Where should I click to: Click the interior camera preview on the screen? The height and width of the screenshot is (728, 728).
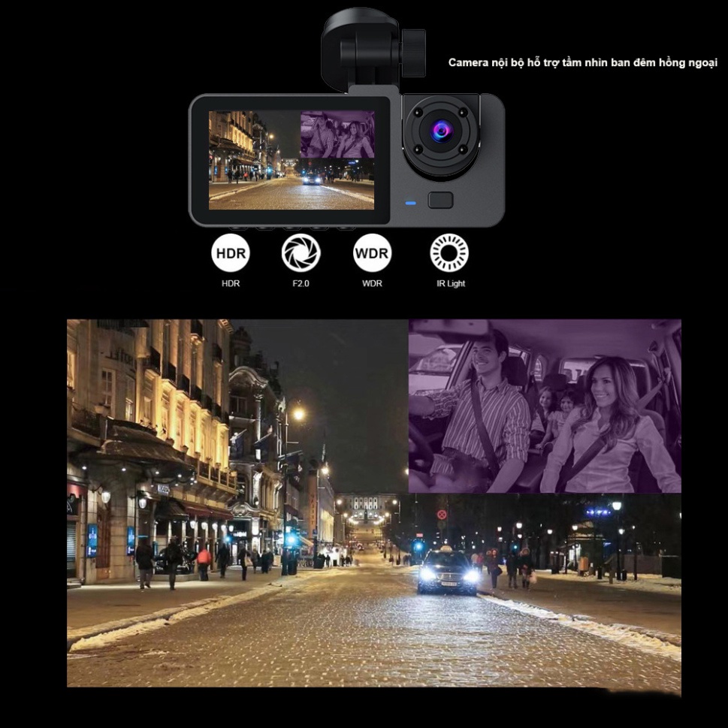point(338,133)
